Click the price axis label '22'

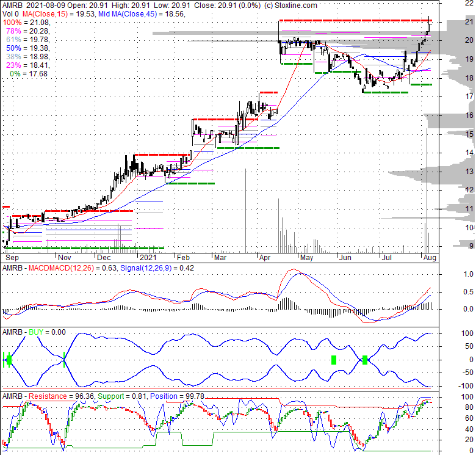469,3
